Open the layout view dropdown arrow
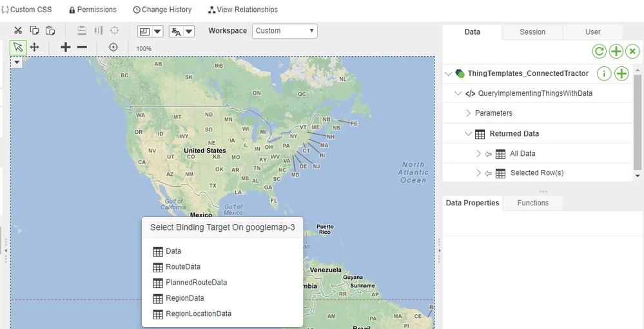Viewport: 644px width, 329px height. pos(158,31)
